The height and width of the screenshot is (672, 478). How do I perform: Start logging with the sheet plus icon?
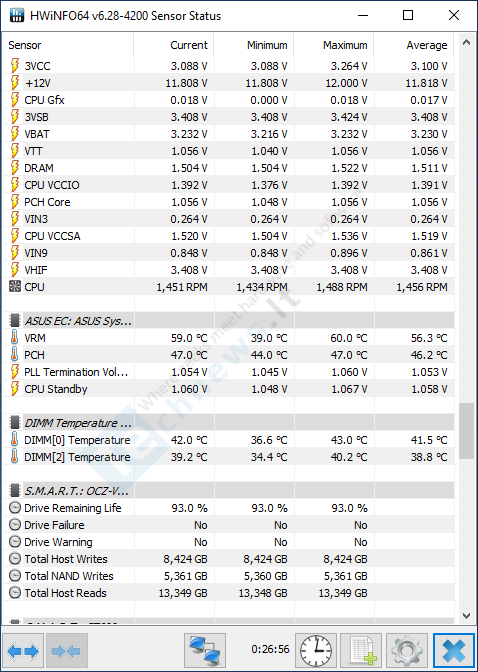pos(362,651)
